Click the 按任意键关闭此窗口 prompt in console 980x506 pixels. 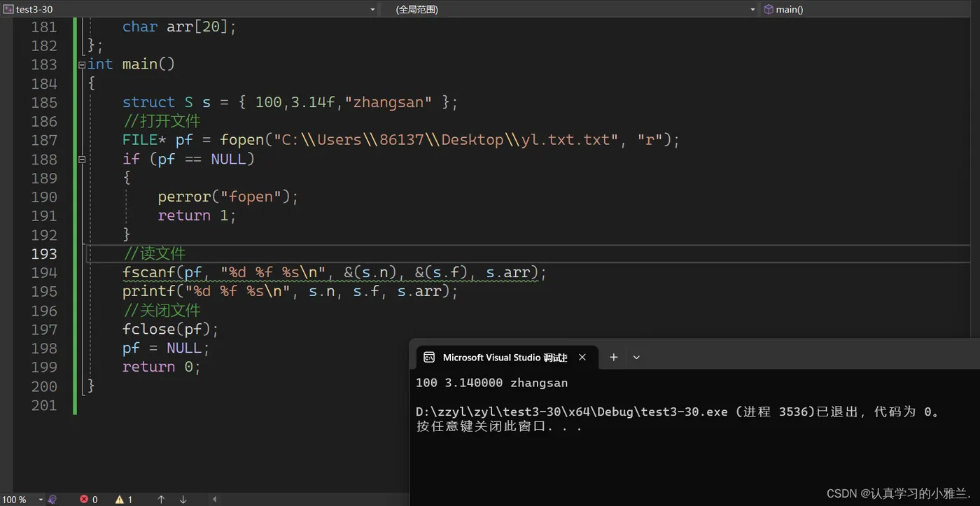click(x=499, y=426)
